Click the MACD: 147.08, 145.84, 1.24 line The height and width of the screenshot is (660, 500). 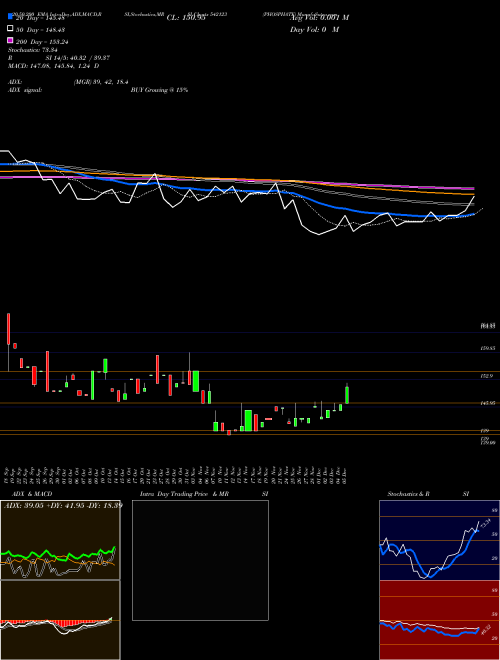[x=53, y=66]
